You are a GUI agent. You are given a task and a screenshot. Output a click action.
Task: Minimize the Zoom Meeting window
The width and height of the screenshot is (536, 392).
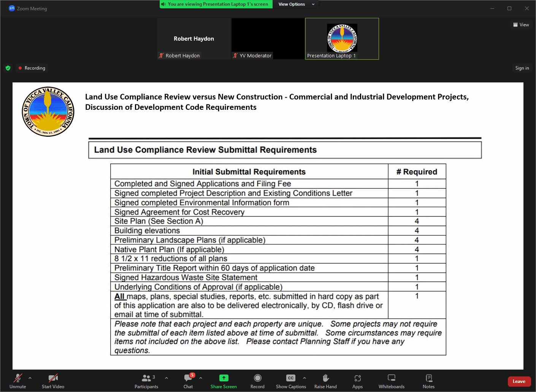pos(492,8)
